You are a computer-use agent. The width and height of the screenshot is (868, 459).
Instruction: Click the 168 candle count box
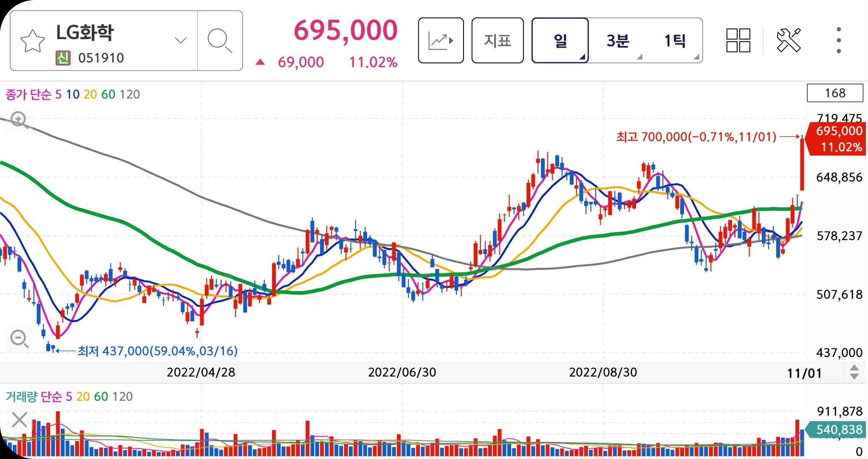click(x=835, y=93)
